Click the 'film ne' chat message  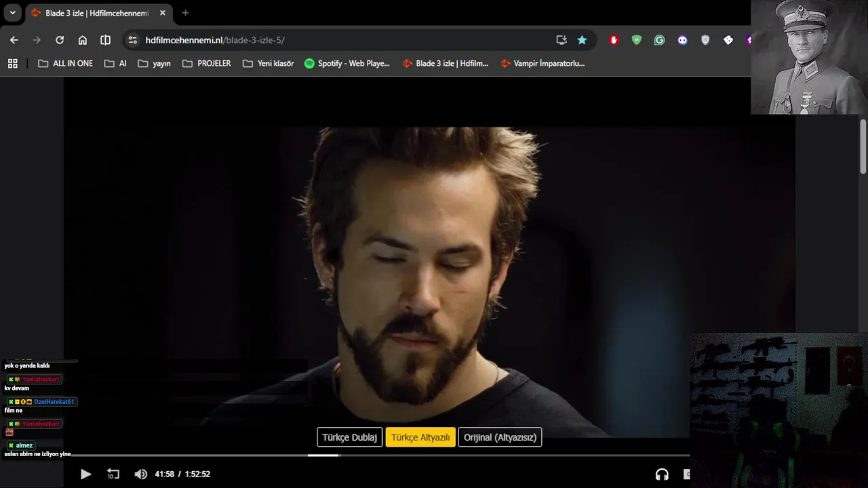coord(14,410)
